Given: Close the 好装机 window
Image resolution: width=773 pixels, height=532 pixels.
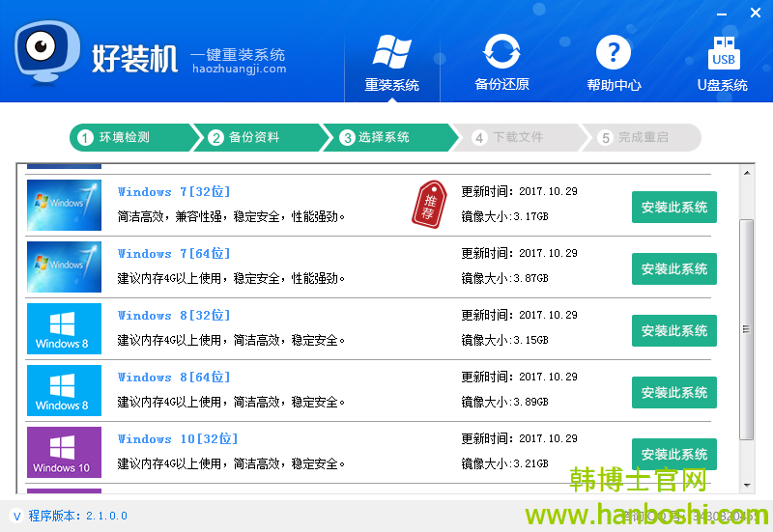Looking at the screenshot, I should point(756,14).
